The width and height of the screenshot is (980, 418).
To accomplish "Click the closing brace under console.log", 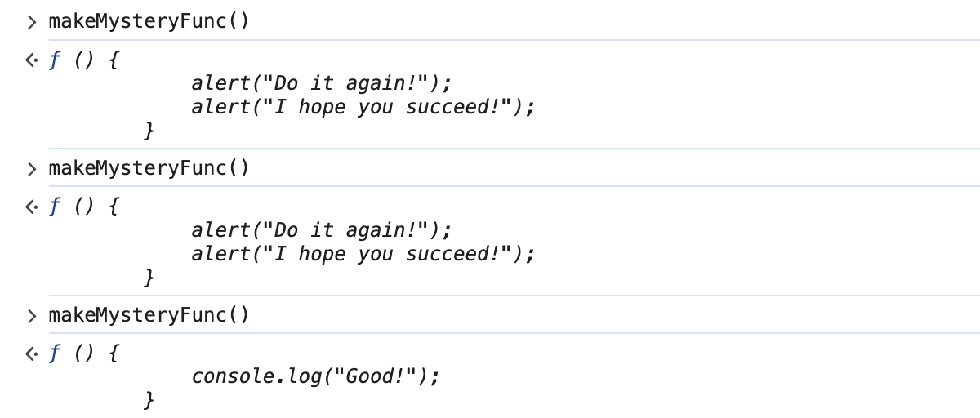I will click(x=149, y=400).
